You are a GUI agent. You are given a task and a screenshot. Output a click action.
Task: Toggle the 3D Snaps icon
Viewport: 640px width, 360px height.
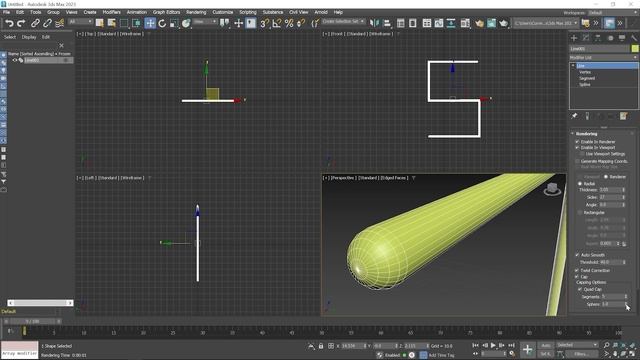coord(264,23)
